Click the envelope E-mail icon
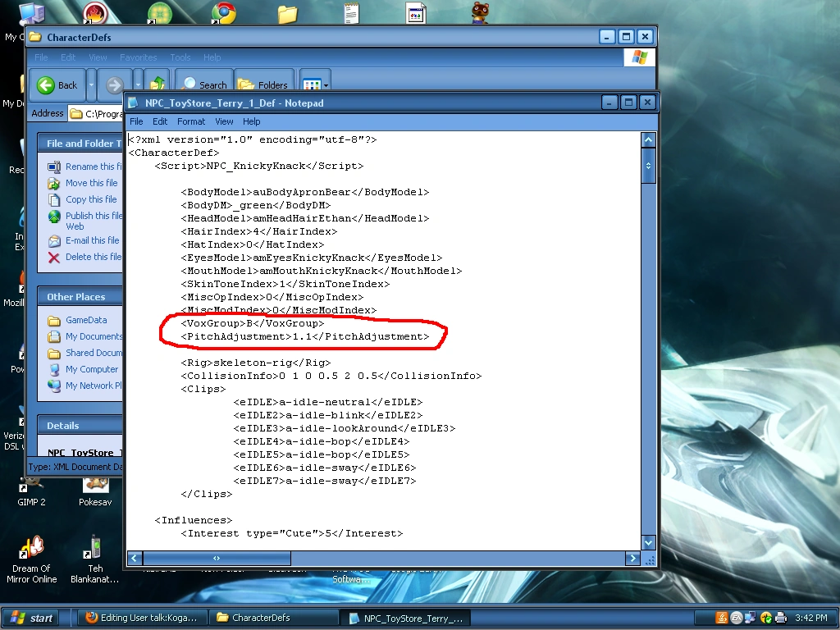840x630 pixels. tap(54, 241)
